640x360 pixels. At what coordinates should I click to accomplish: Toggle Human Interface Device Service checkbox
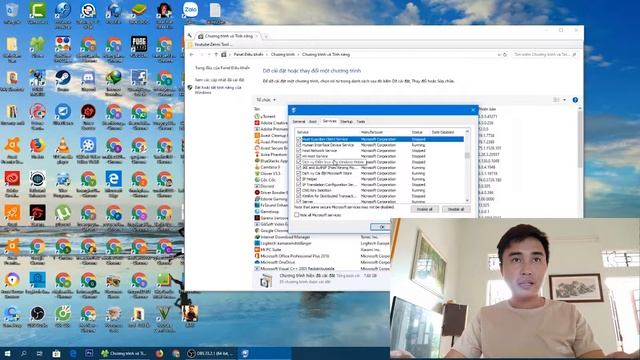point(299,145)
